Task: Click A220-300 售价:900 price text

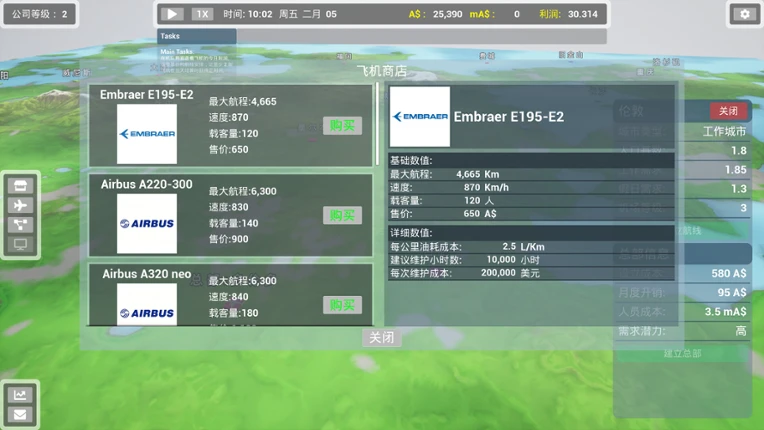Action: click(229, 239)
